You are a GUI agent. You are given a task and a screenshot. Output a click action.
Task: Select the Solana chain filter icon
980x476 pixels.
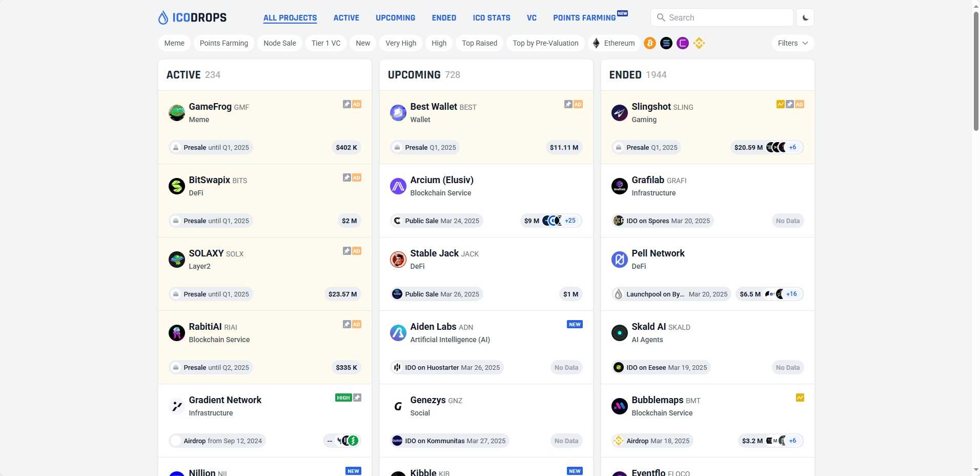pyautogui.click(x=666, y=43)
